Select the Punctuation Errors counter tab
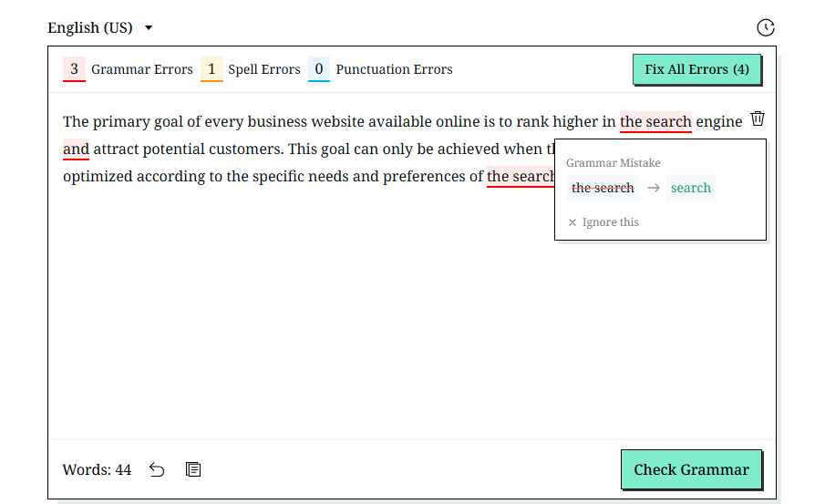The height and width of the screenshot is (504, 825). [380, 69]
